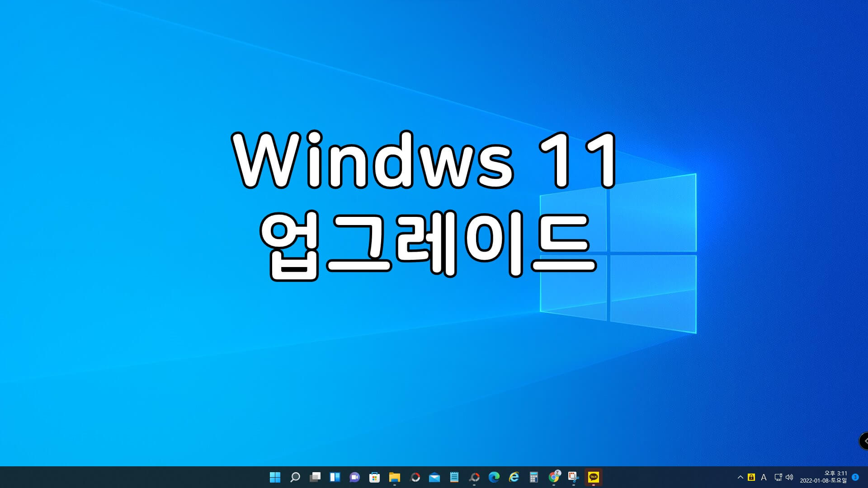Image resolution: width=868 pixels, height=488 pixels.
Task: Switch to Google Chrome taskbar icon
Action: pos(554,477)
